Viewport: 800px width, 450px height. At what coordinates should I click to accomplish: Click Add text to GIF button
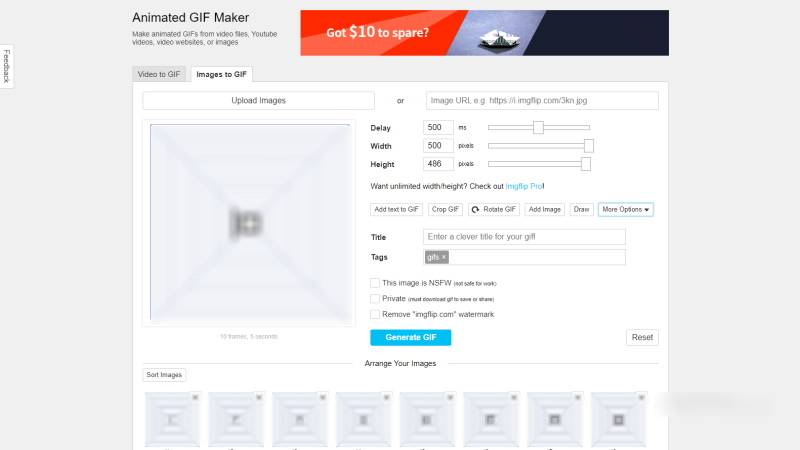click(396, 210)
